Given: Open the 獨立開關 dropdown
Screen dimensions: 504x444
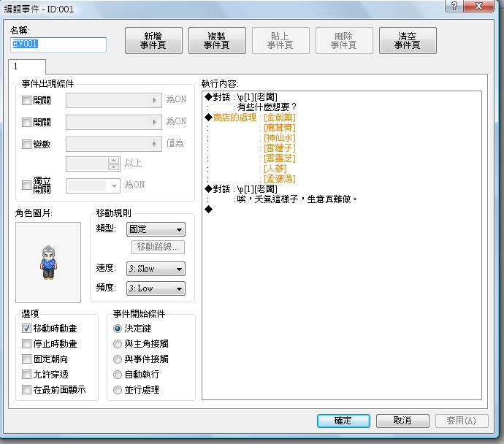Looking at the screenshot, I should (93, 185).
